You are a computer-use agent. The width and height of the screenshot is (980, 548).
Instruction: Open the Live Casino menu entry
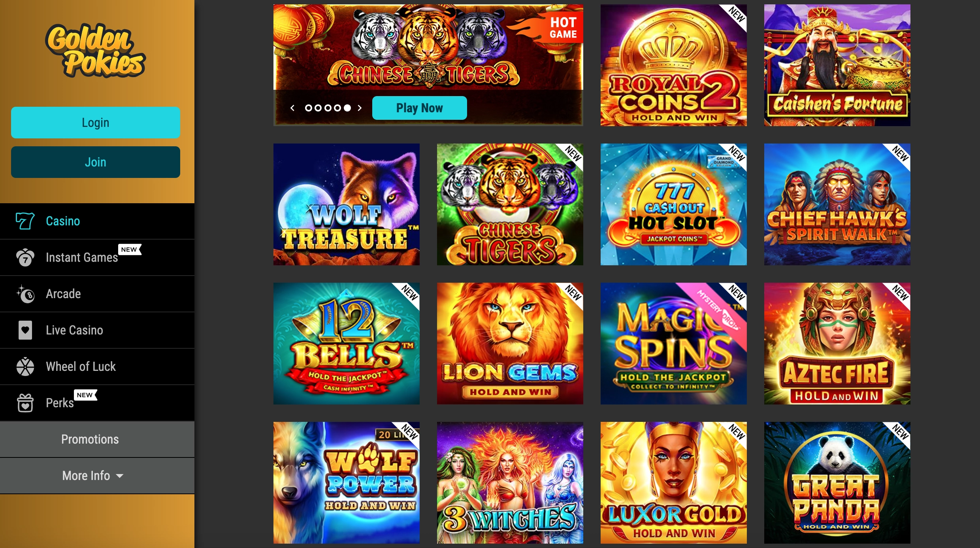(x=97, y=330)
